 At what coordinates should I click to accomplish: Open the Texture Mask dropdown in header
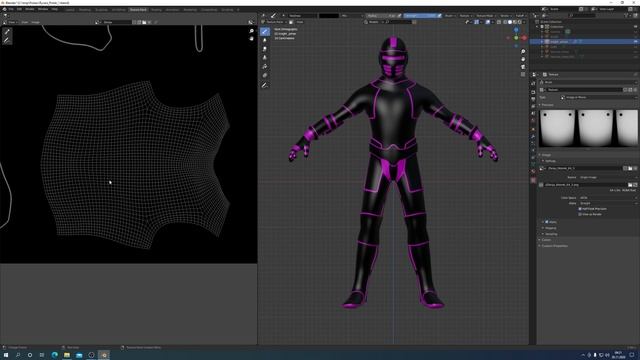486,16
